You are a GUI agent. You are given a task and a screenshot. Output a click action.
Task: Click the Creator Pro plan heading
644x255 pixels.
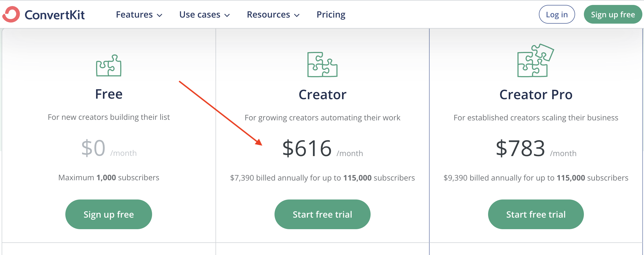coord(536,95)
